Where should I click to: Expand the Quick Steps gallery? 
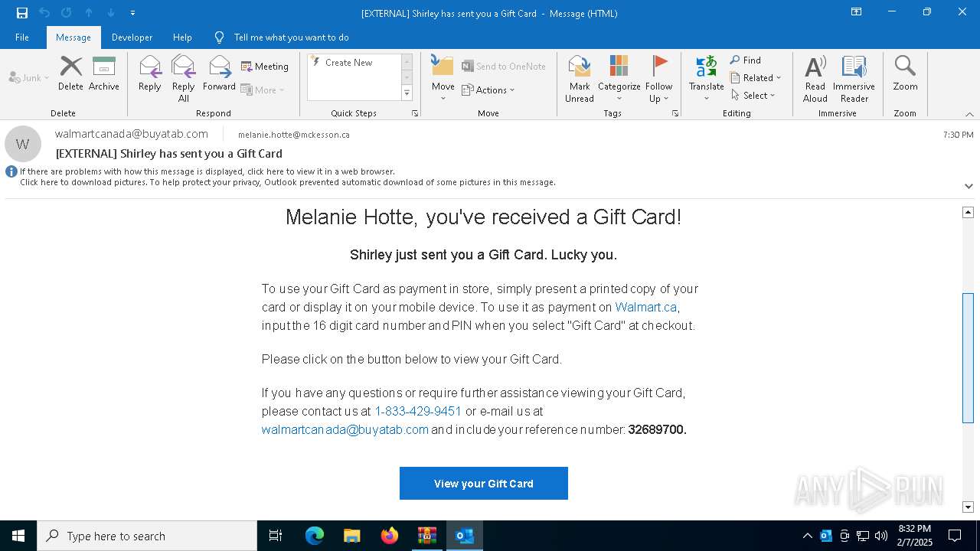point(407,93)
